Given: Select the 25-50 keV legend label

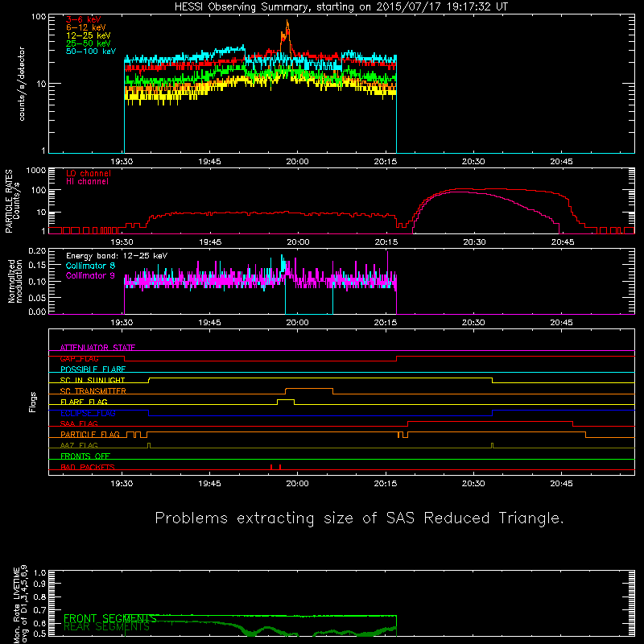Looking at the screenshot, I should pyautogui.click(x=89, y=43).
